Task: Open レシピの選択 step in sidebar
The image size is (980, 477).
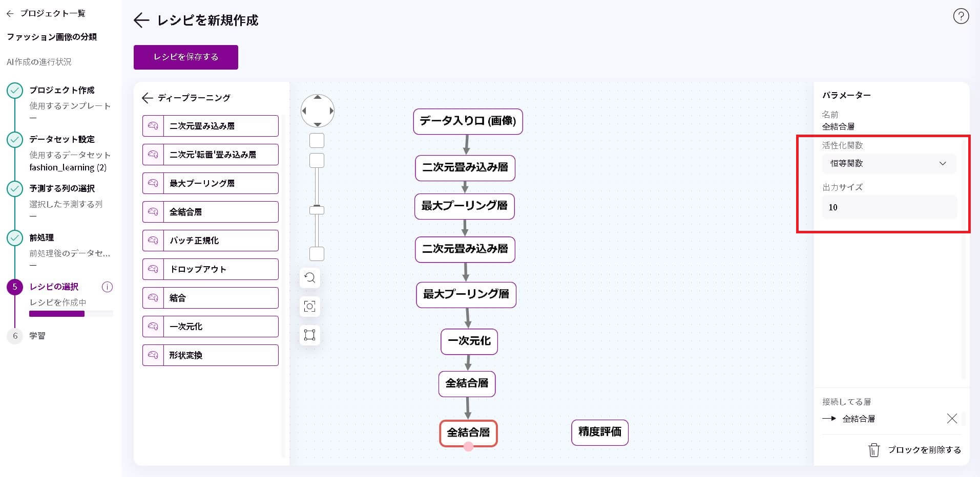Action: [x=54, y=287]
